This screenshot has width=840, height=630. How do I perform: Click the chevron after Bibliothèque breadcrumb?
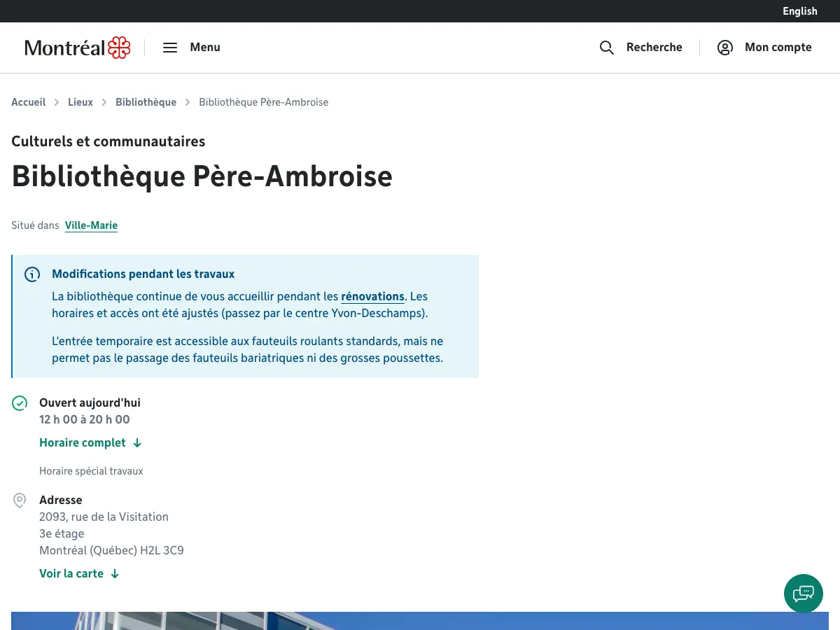188,102
